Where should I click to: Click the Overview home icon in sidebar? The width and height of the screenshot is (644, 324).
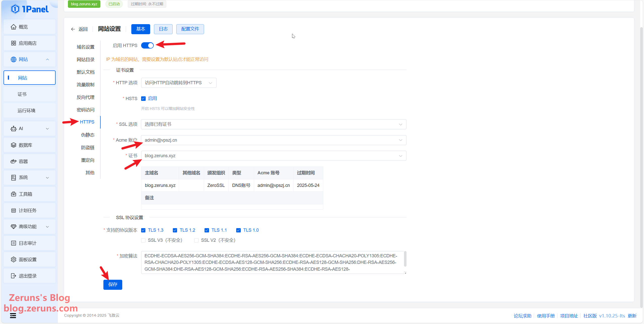14,27
